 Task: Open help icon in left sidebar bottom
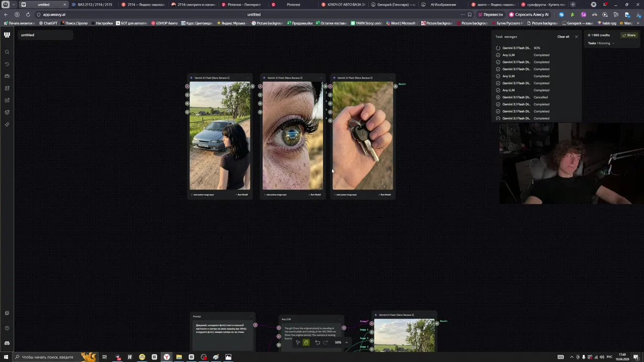tap(7, 328)
